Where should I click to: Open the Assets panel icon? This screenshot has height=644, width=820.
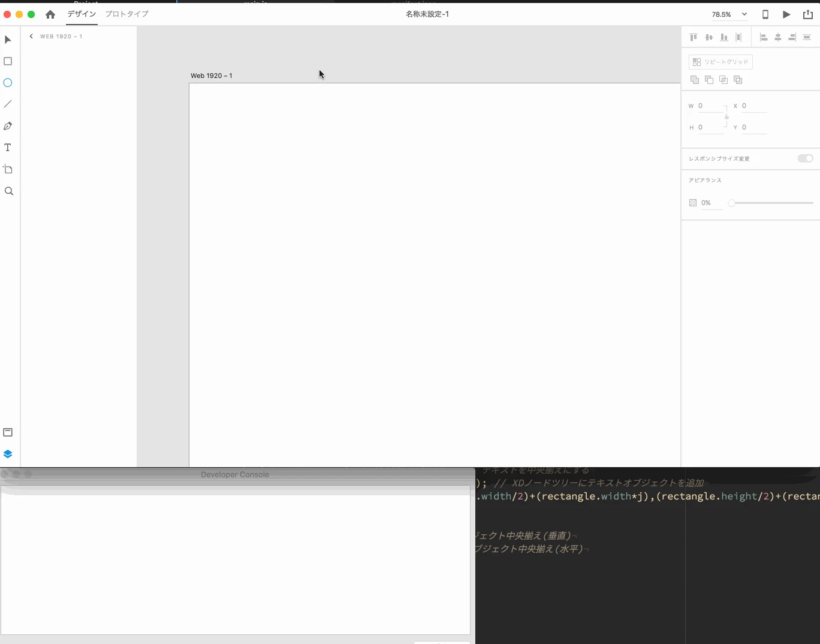[x=8, y=432]
